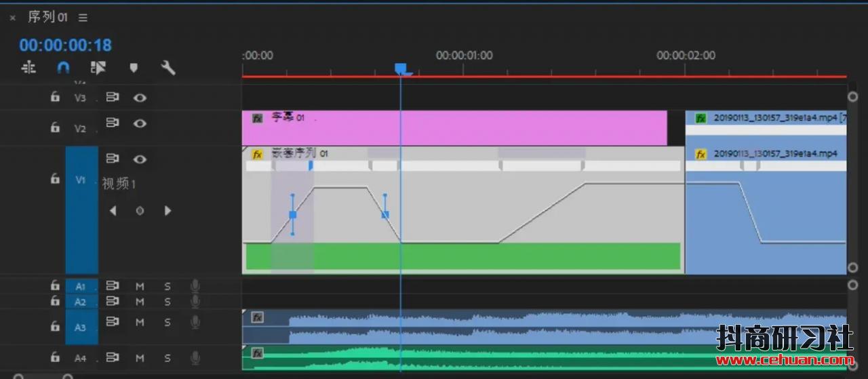868x379 pixels.
Task: Toggle Linked Selection icon
Action: click(x=98, y=68)
